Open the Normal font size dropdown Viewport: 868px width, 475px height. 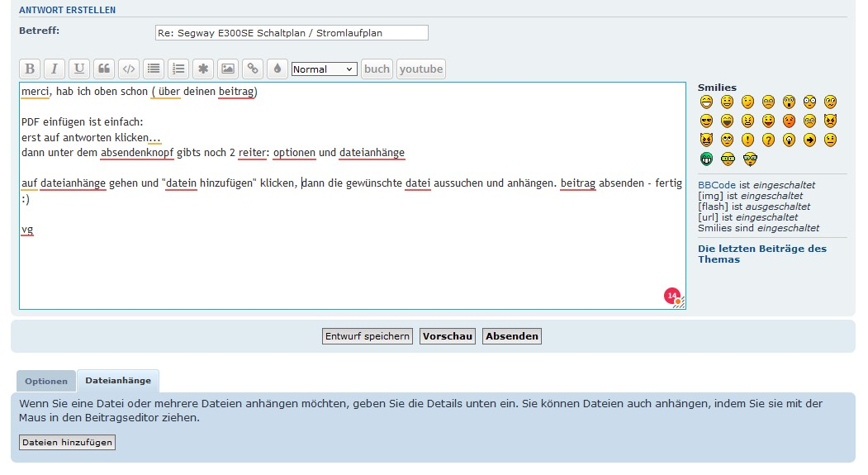pyautogui.click(x=325, y=69)
